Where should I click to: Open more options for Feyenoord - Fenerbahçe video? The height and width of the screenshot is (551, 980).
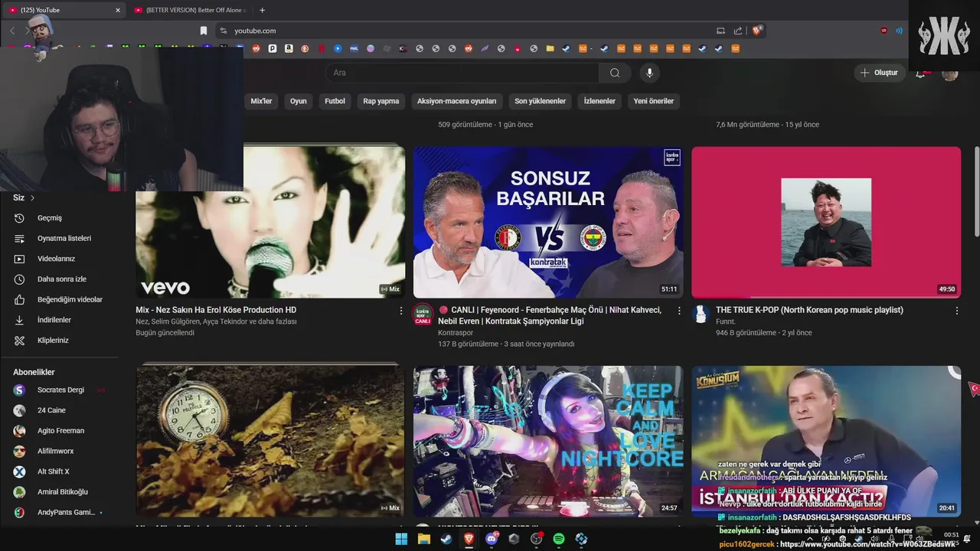[x=678, y=311]
